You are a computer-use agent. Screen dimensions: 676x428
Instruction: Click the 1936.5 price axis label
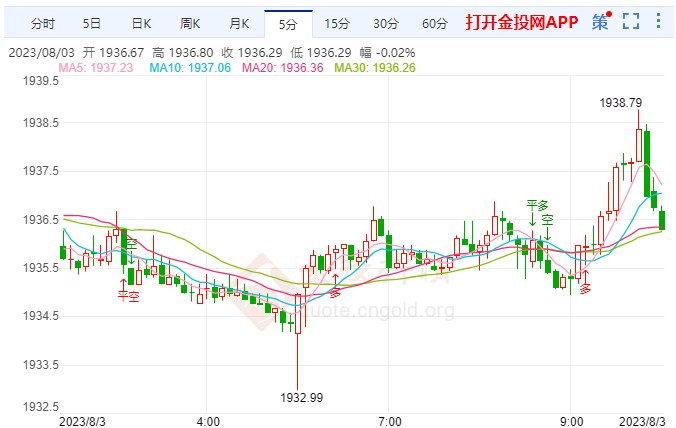tap(41, 220)
